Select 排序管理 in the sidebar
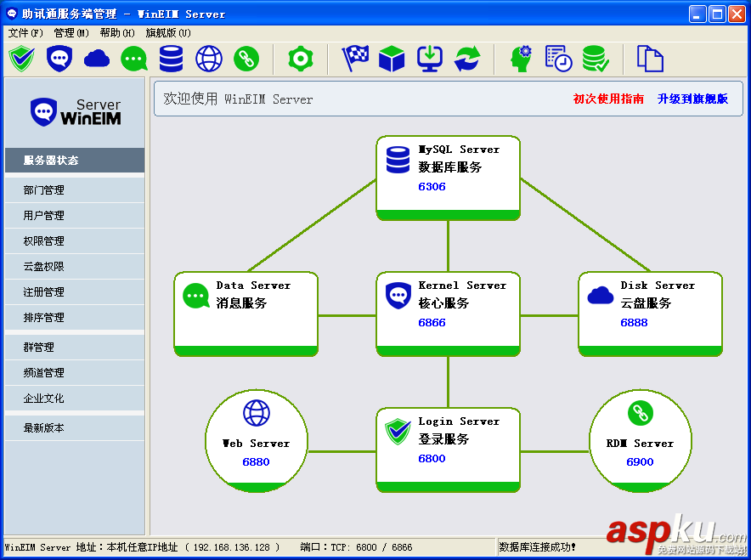The height and width of the screenshot is (560, 751). point(75,317)
